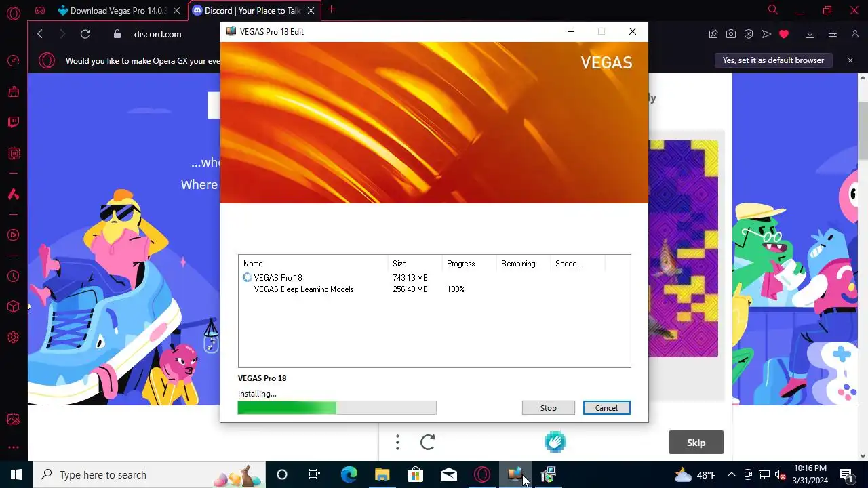Image resolution: width=868 pixels, height=488 pixels.
Task: Click the refresh icon in bottom panel
Action: [428, 443]
